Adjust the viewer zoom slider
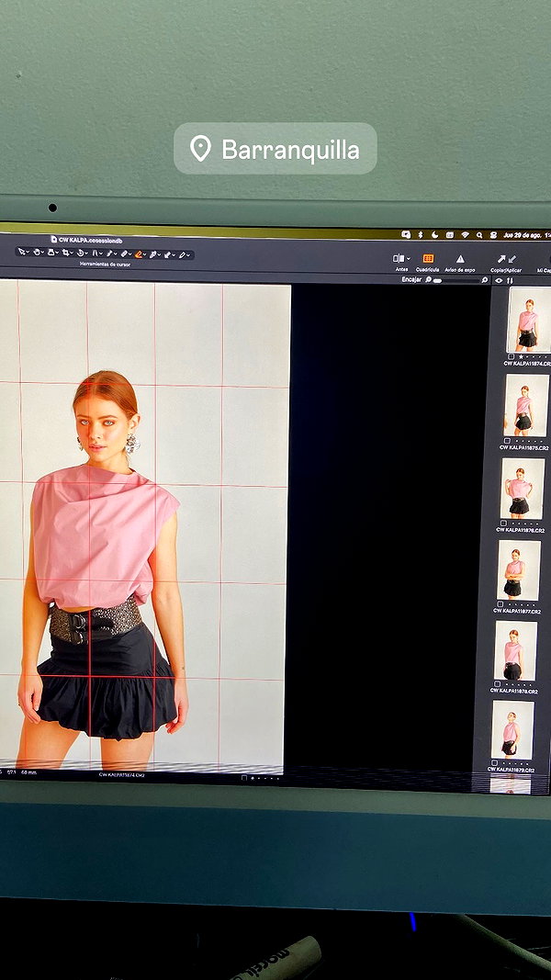551x980 pixels. 456,281
